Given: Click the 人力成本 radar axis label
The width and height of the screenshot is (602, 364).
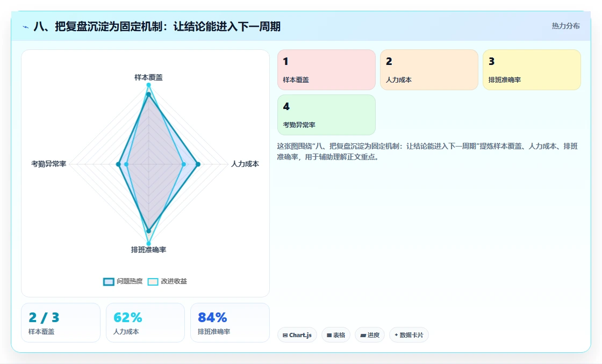Looking at the screenshot, I should tap(245, 164).
